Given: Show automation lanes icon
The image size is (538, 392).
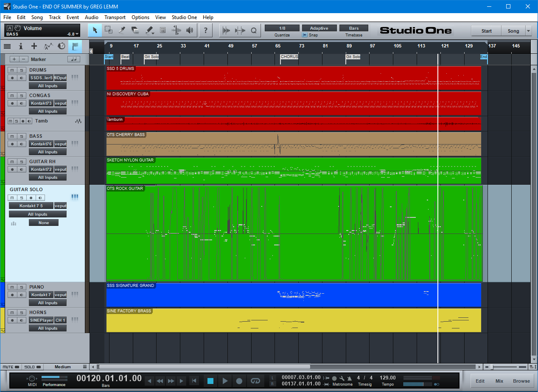Looking at the screenshot, I should pos(48,46).
